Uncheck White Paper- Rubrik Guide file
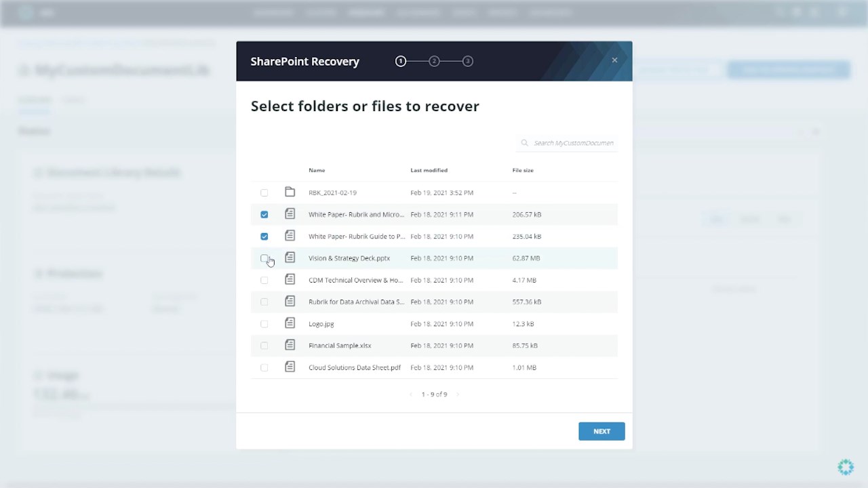The image size is (868, 488). (x=264, y=237)
